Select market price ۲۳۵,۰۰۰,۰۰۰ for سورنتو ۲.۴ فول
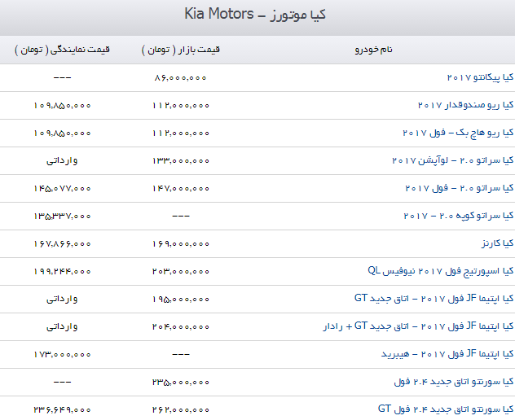 coord(180,382)
